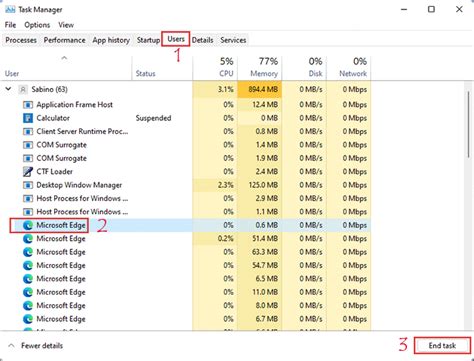Sort by the Memory column header

click(259, 68)
